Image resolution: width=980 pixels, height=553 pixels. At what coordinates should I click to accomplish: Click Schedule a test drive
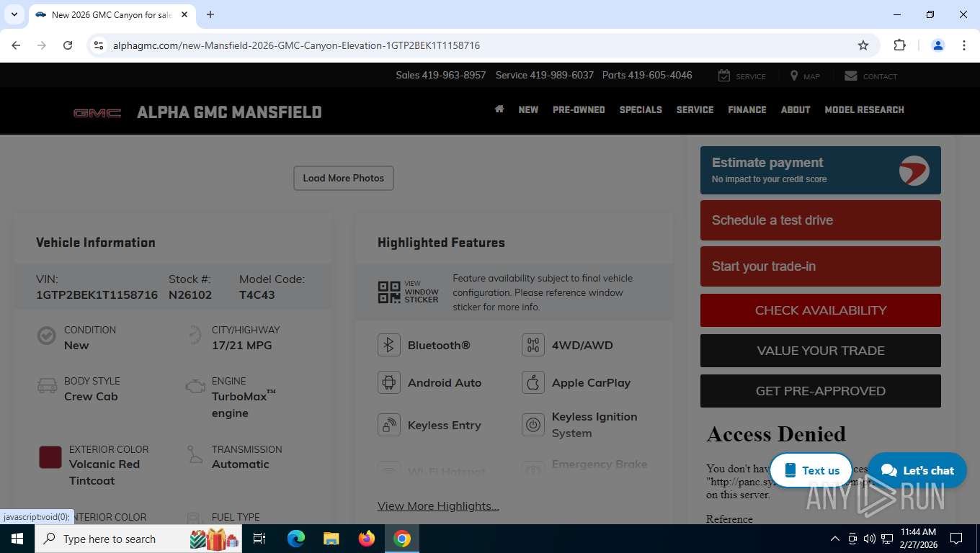click(821, 220)
